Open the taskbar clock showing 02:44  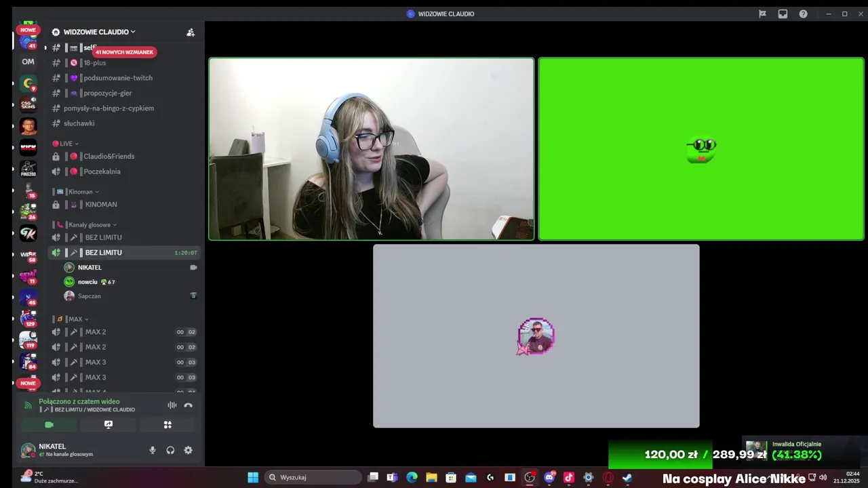[848, 477]
